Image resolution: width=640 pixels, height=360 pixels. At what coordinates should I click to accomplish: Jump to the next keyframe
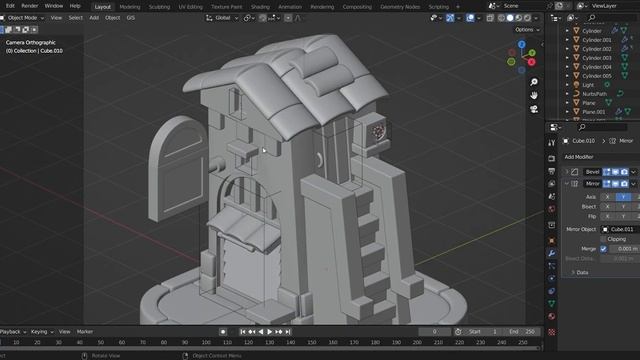pos(279,332)
